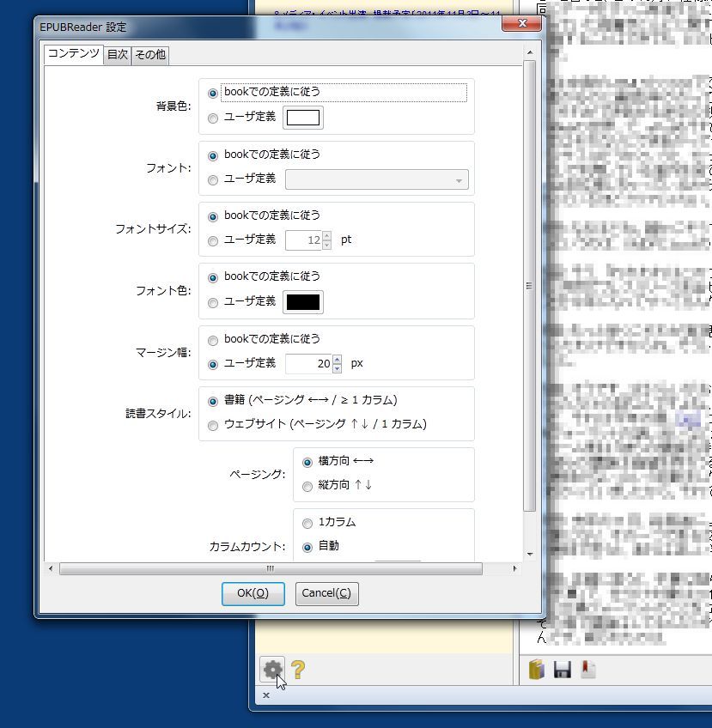Pick フォント色 ユーザ定義 radio
712x728 pixels.
pos(213,303)
